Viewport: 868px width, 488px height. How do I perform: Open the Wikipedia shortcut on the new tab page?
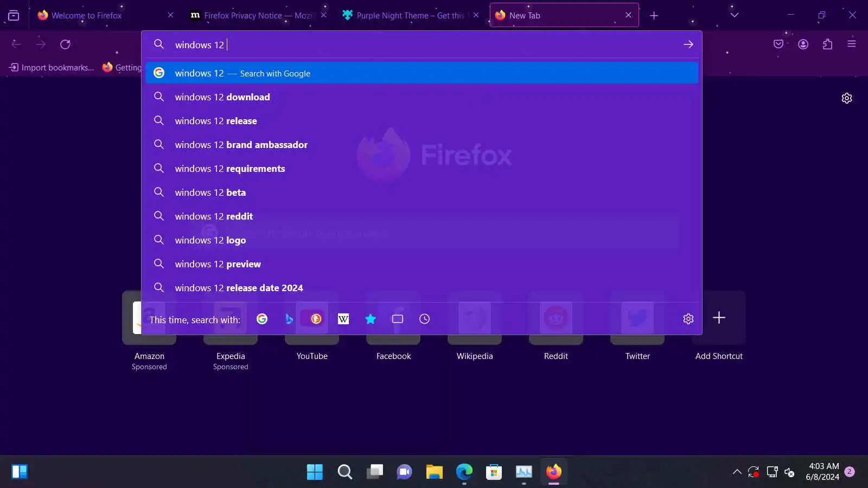tap(475, 326)
